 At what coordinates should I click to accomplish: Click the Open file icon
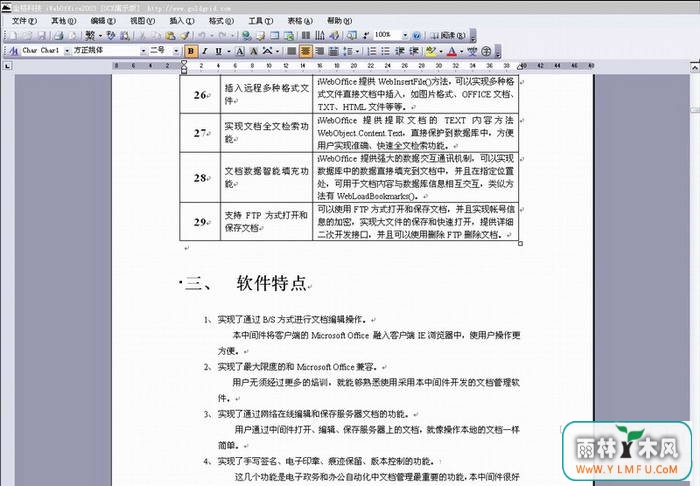coord(28,36)
